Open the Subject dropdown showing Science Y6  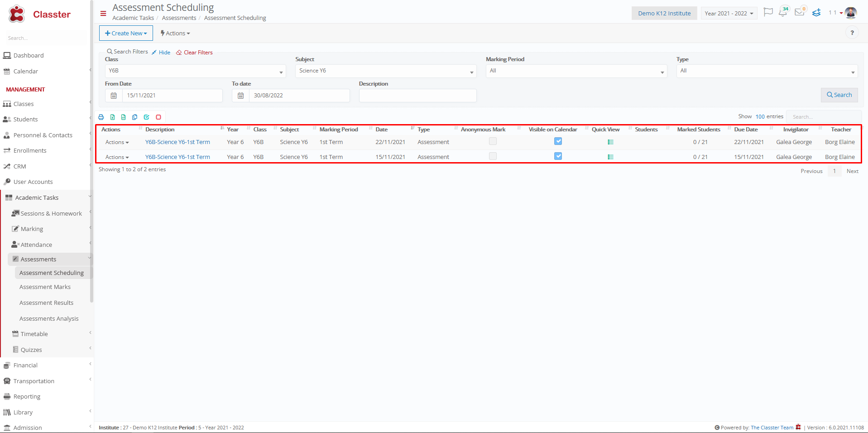(x=386, y=71)
